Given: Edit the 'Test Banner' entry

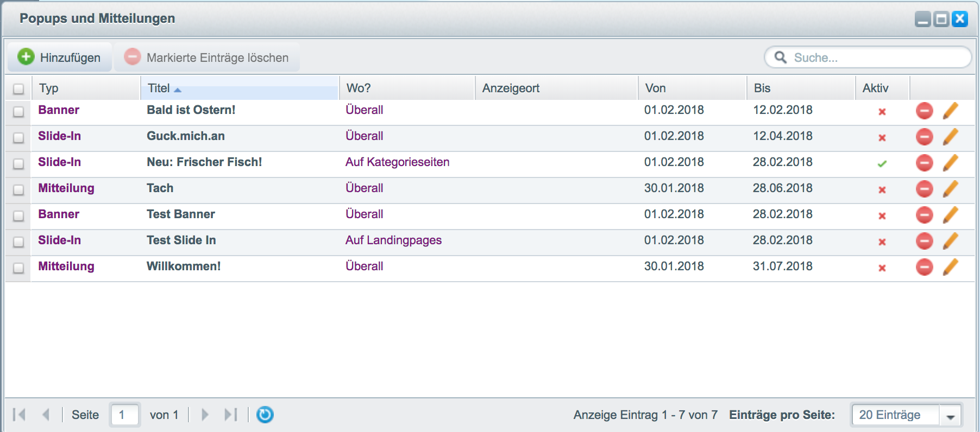Looking at the screenshot, I should click(950, 215).
